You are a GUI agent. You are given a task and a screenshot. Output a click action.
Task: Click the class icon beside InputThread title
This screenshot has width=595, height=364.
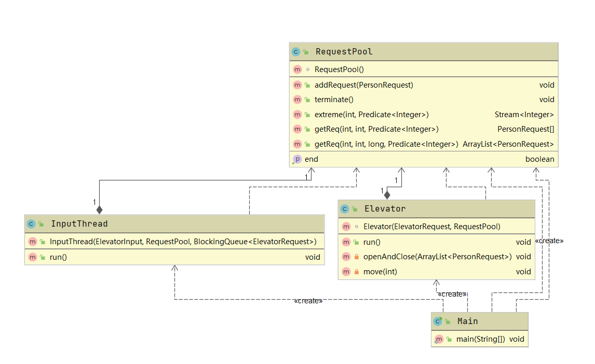point(31,224)
